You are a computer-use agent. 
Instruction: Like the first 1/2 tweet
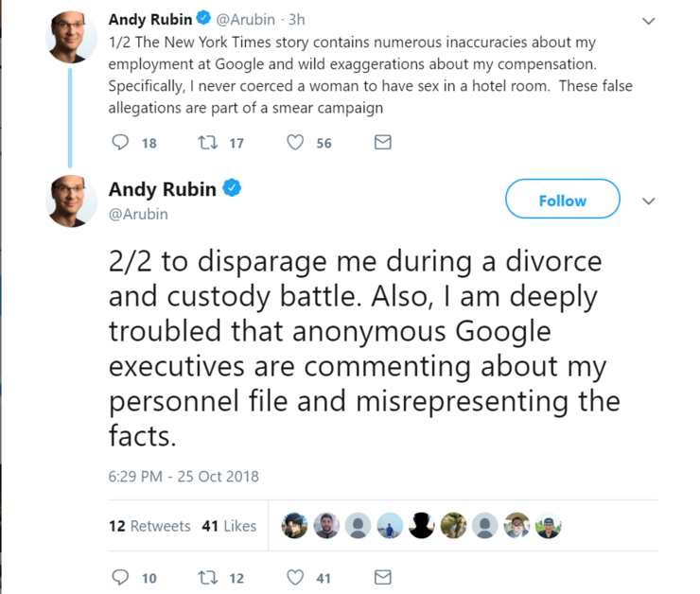[295, 143]
